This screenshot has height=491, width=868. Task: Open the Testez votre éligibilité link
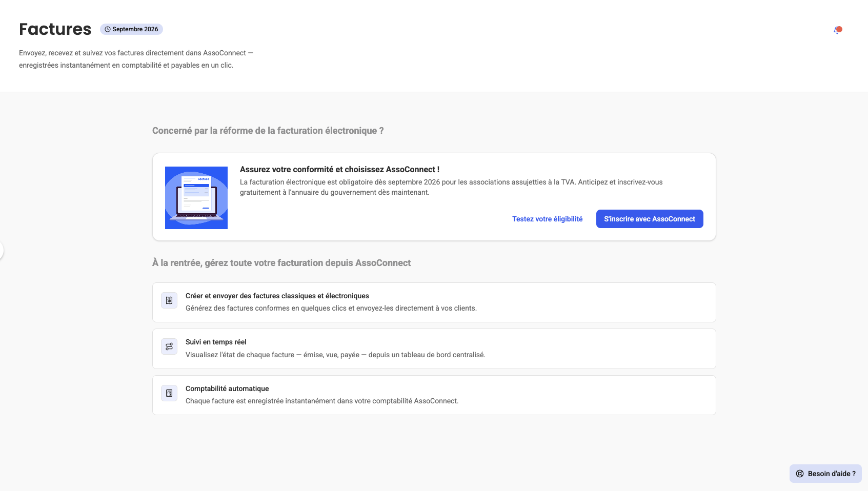point(547,219)
